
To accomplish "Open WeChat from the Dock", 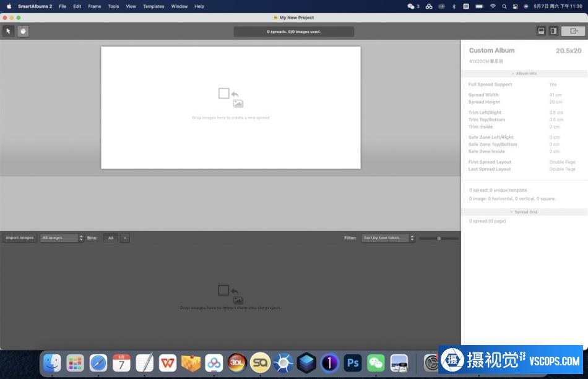I will pos(376,362).
